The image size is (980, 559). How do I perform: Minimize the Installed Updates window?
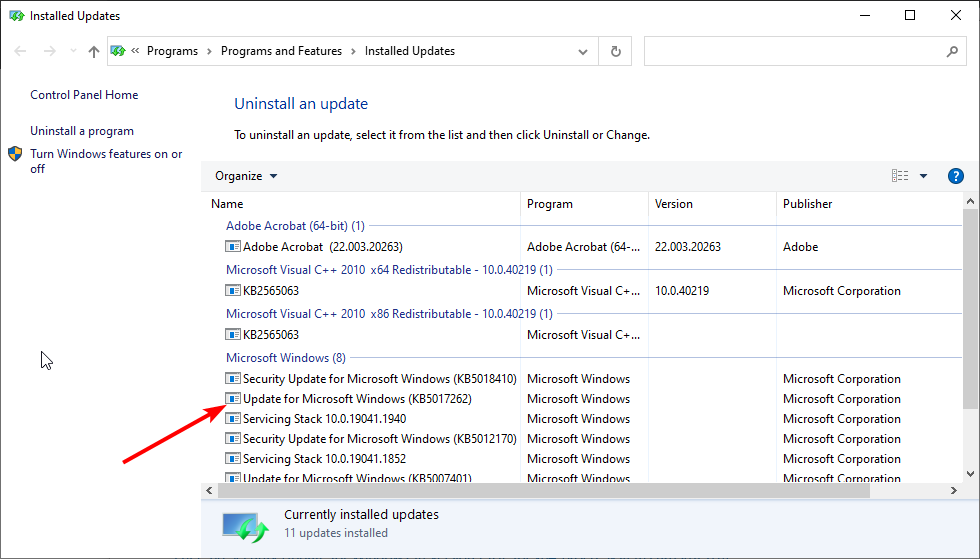pyautogui.click(x=865, y=16)
